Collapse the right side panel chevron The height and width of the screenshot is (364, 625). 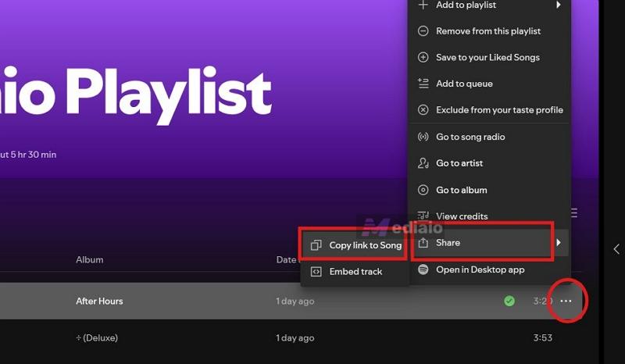[616, 249]
